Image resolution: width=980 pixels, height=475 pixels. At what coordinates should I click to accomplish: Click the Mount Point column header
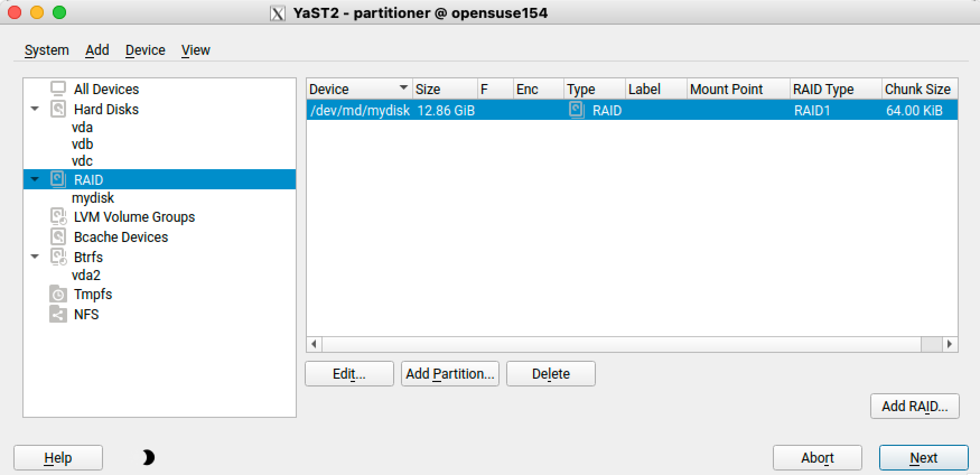point(739,89)
